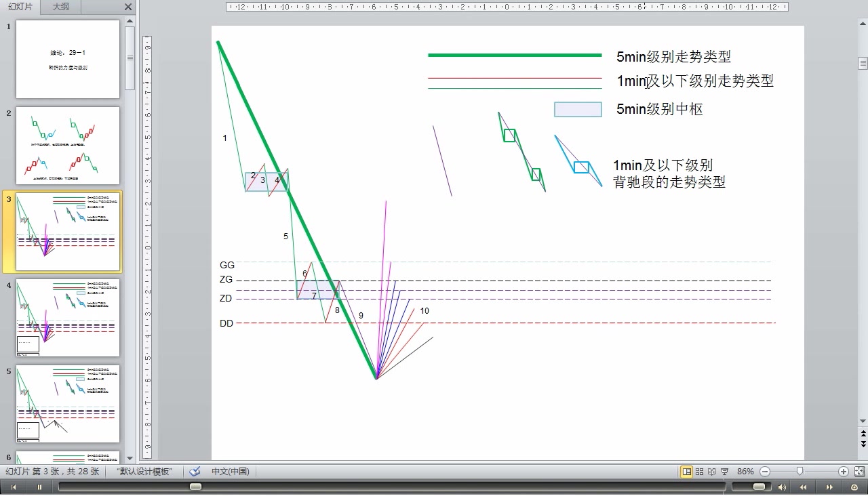
Task: Click the DD label on slide
Action: [x=226, y=323]
